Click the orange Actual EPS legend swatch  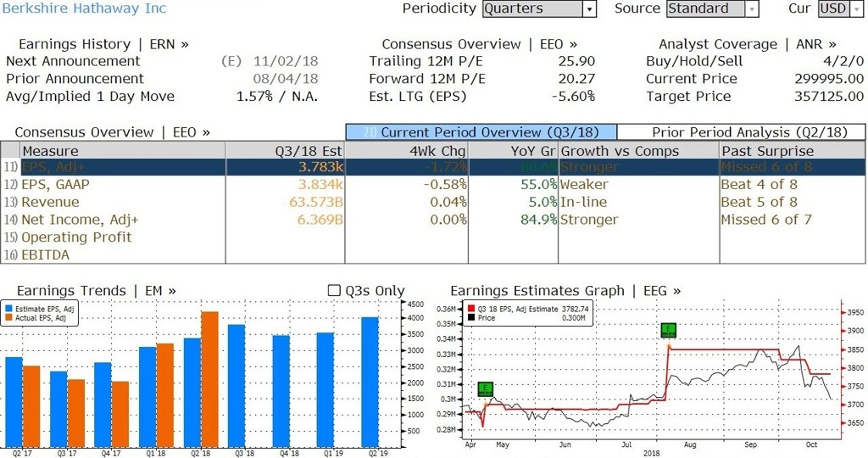point(8,318)
